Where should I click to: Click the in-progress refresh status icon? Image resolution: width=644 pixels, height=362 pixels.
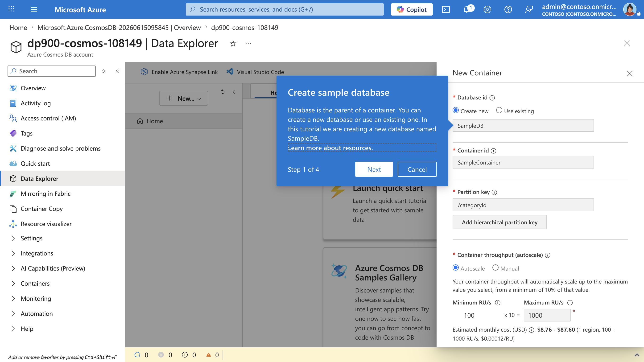(137, 355)
